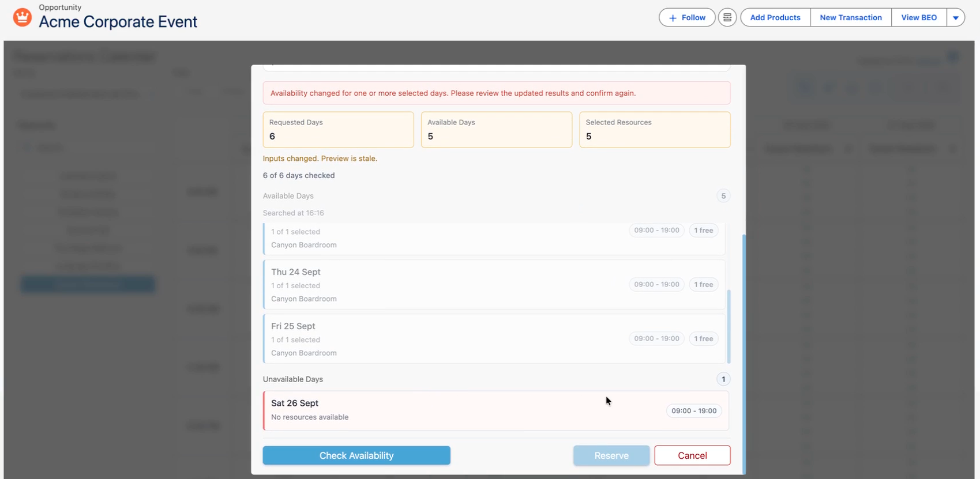Click the Unavailable Days count badge 1
This screenshot has width=980, height=479.
(723, 379)
